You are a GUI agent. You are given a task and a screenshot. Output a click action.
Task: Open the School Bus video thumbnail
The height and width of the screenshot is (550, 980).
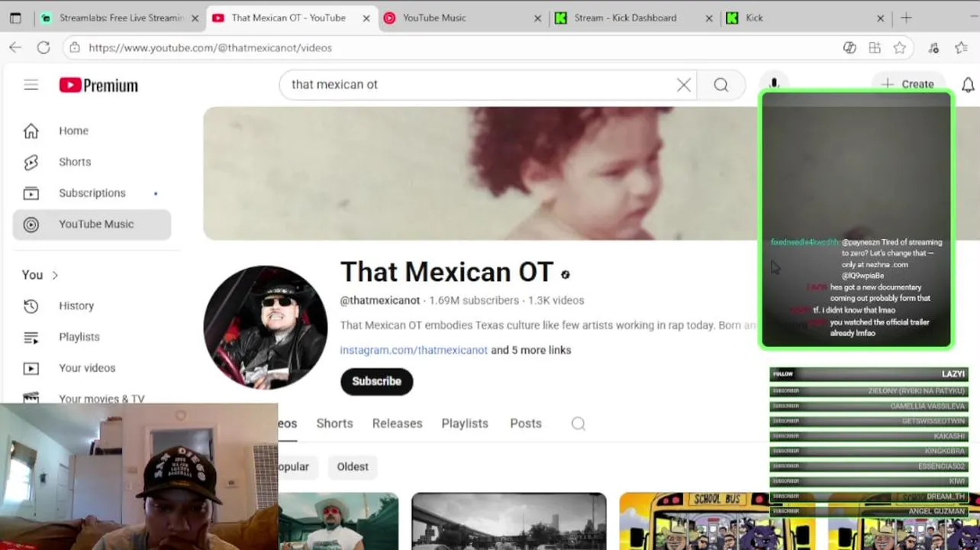tap(716, 521)
